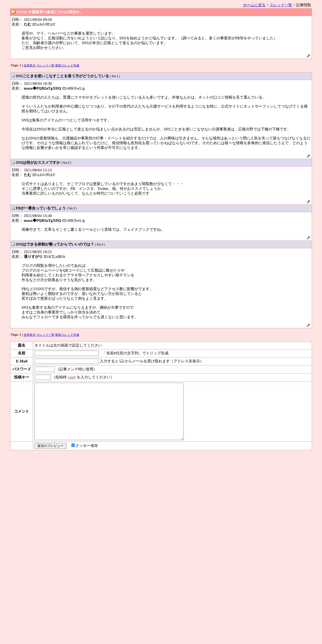Click date 2021/08/04 15:40
This screenshot has width=322, height=644.
tap(38, 216)
